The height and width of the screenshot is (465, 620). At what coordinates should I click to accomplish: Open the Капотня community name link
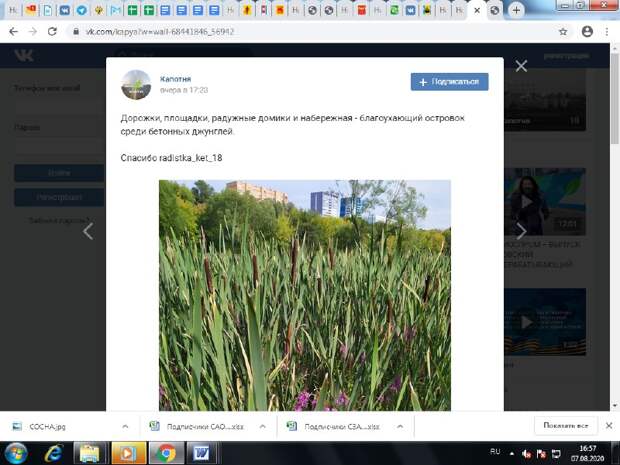175,79
